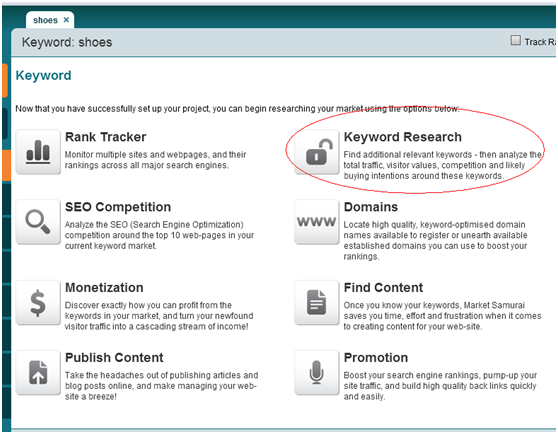This screenshot has width=558, height=434.
Task: Click 'Boost your search engine rankings' text
Action: (x=440, y=386)
